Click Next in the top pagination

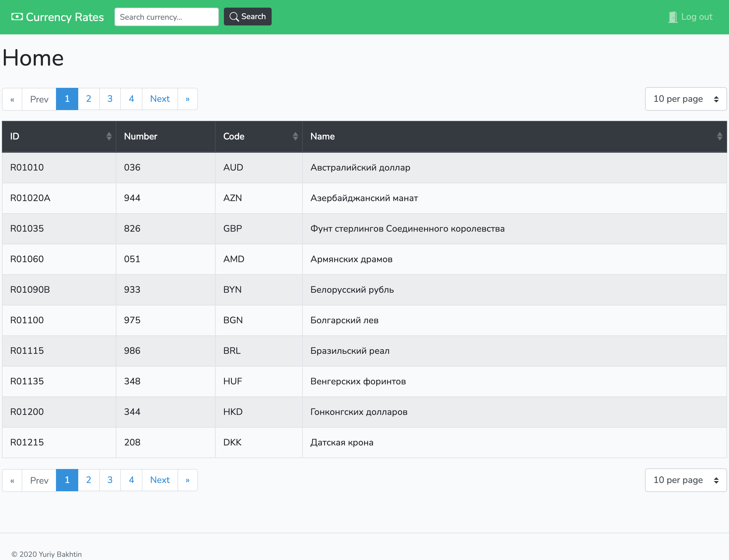160,99
